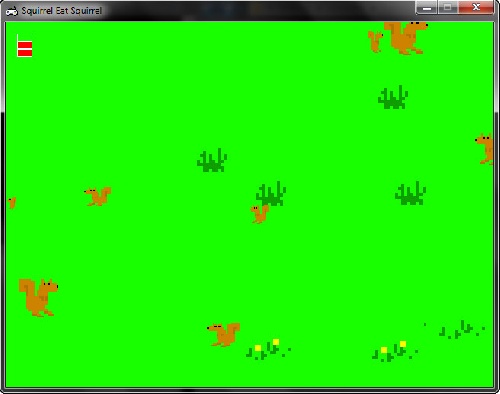This screenshot has height=394, width=500.
Task: Click the tiny squirrel at the left edge
Action: (x=12, y=203)
